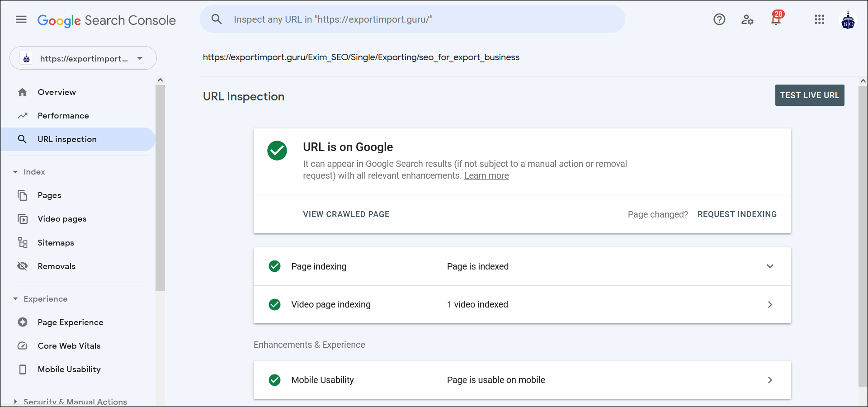Collapse the Index section
This screenshot has width=868, height=407.
[x=15, y=172]
